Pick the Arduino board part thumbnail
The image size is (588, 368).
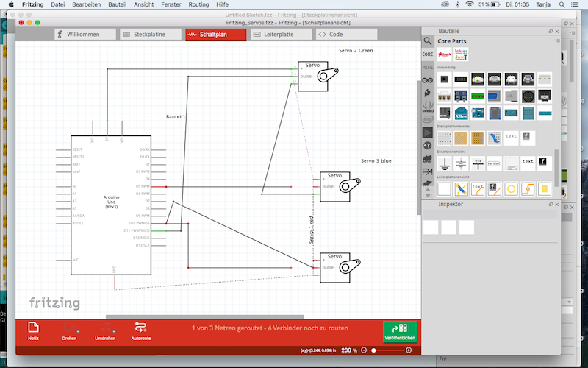(478, 113)
